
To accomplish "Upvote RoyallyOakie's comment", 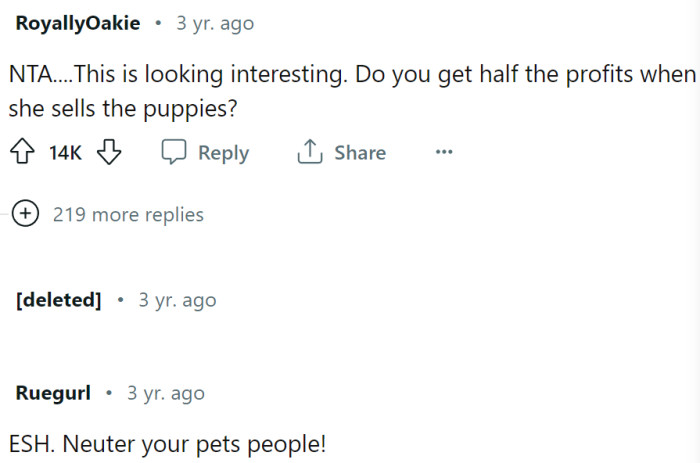I will [x=25, y=153].
